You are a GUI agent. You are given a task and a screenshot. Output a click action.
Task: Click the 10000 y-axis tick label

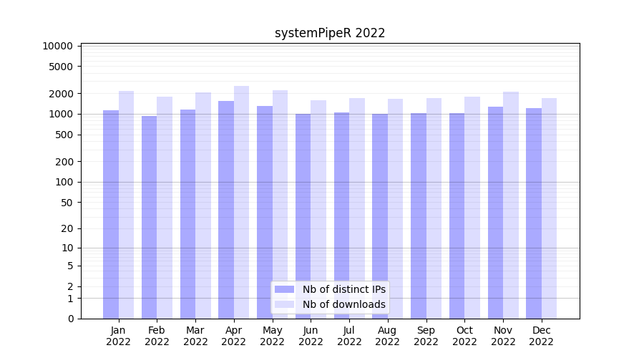(x=58, y=46)
